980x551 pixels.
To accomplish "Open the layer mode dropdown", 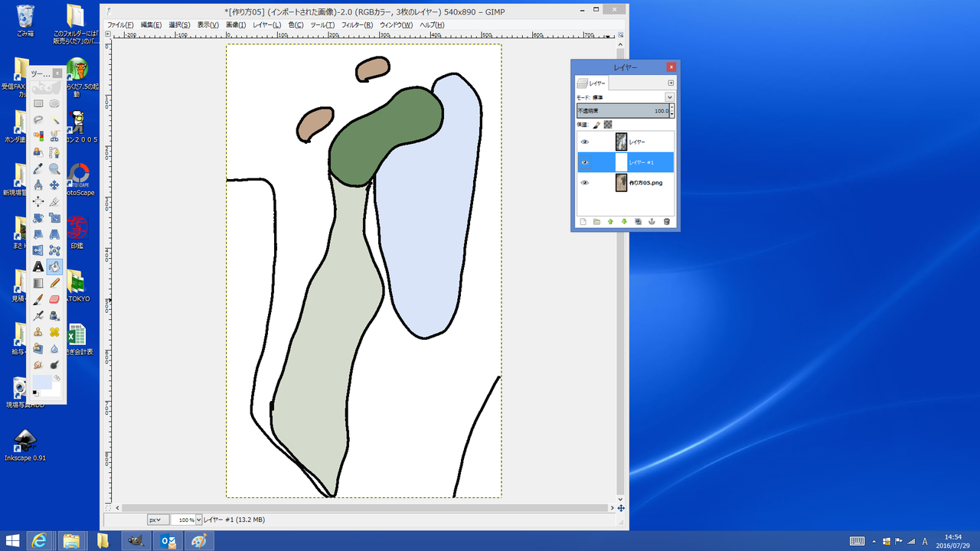I will pos(669,97).
